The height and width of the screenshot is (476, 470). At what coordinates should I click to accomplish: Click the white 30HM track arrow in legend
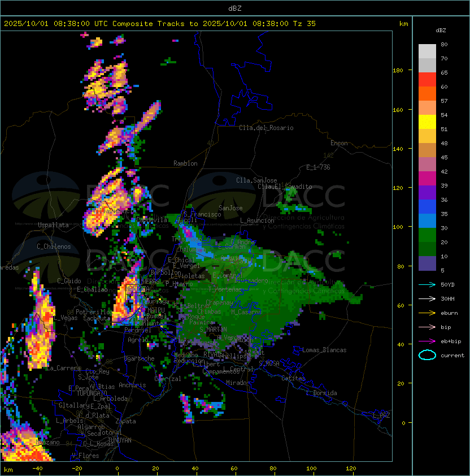(427, 299)
